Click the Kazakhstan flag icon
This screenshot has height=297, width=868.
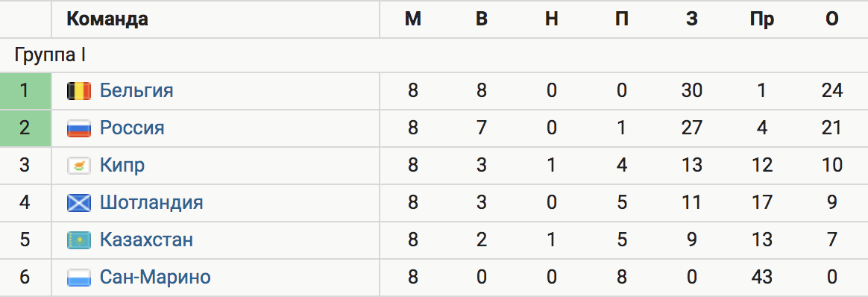78,240
